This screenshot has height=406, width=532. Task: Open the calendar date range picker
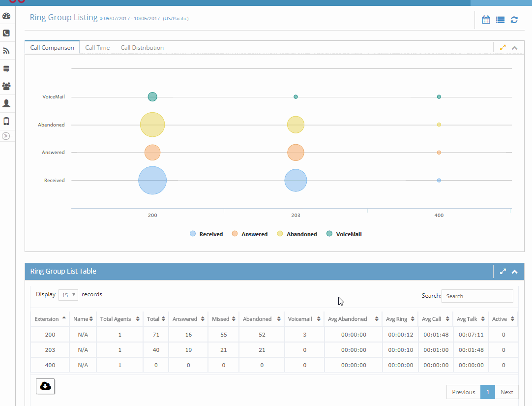486,20
